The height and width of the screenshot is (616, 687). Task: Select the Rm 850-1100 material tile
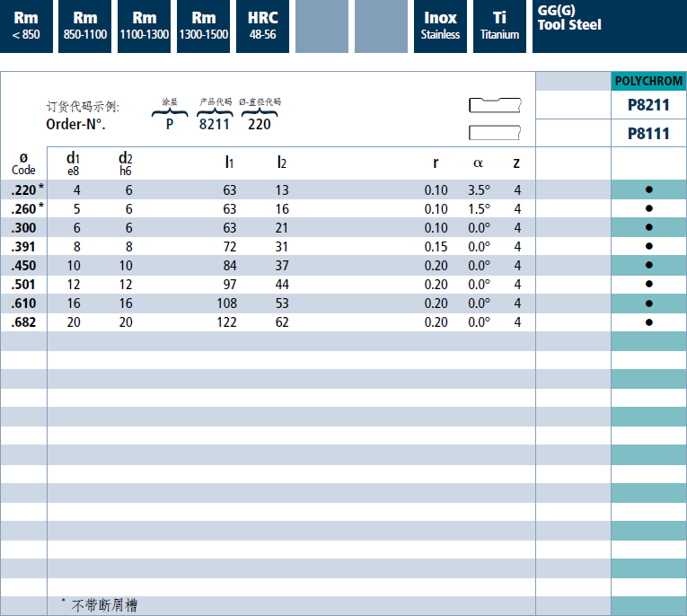pos(85,26)
